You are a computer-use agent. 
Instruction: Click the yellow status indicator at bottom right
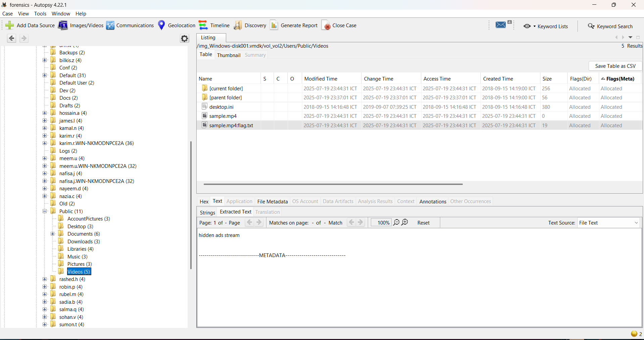click(x=634, y=334)
